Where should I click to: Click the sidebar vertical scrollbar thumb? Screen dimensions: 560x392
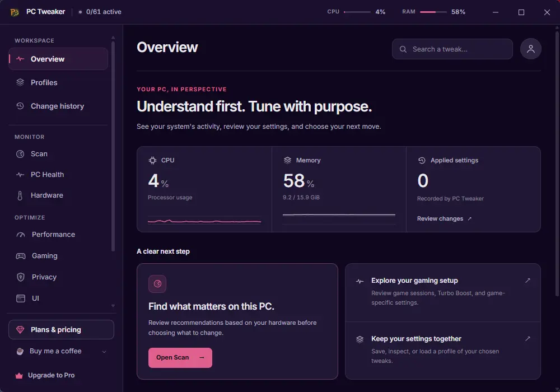113,146
